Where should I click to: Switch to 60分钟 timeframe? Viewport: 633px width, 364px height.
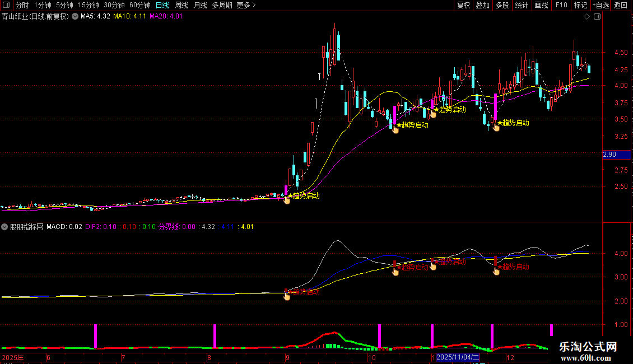[x=140, y=5]
